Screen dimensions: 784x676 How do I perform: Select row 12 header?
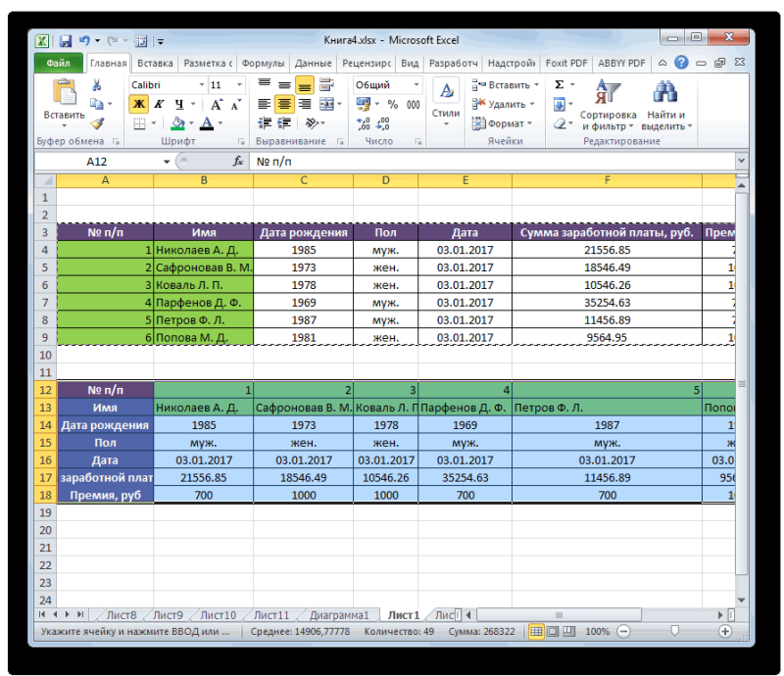(x=45, y=390)
